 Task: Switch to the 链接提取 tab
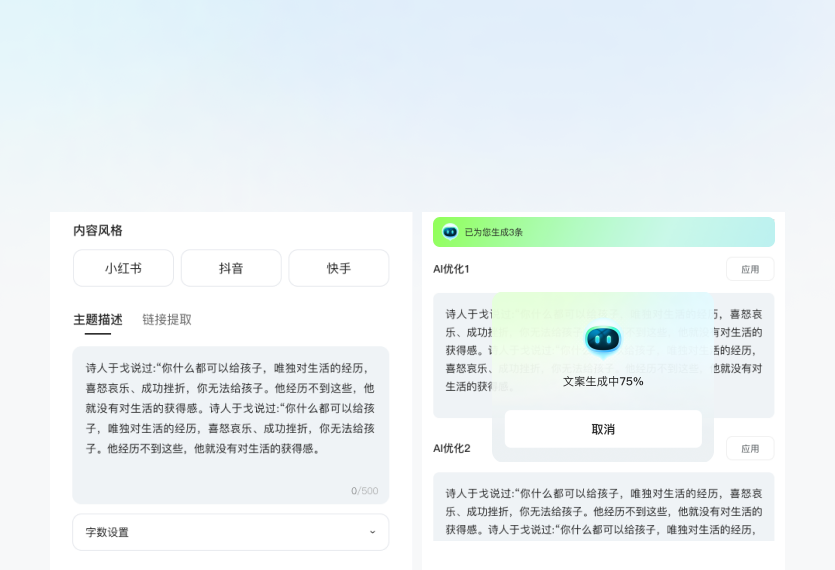[167, 320]
